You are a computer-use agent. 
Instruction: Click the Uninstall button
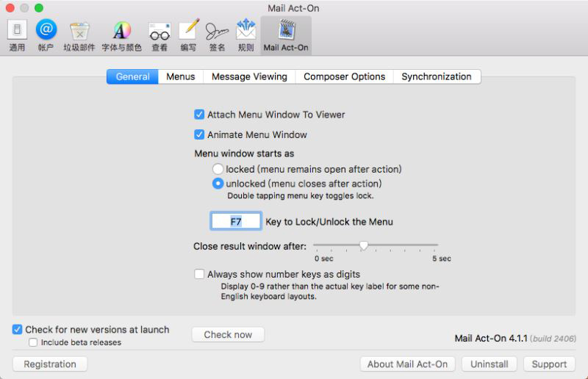[490, 364]
